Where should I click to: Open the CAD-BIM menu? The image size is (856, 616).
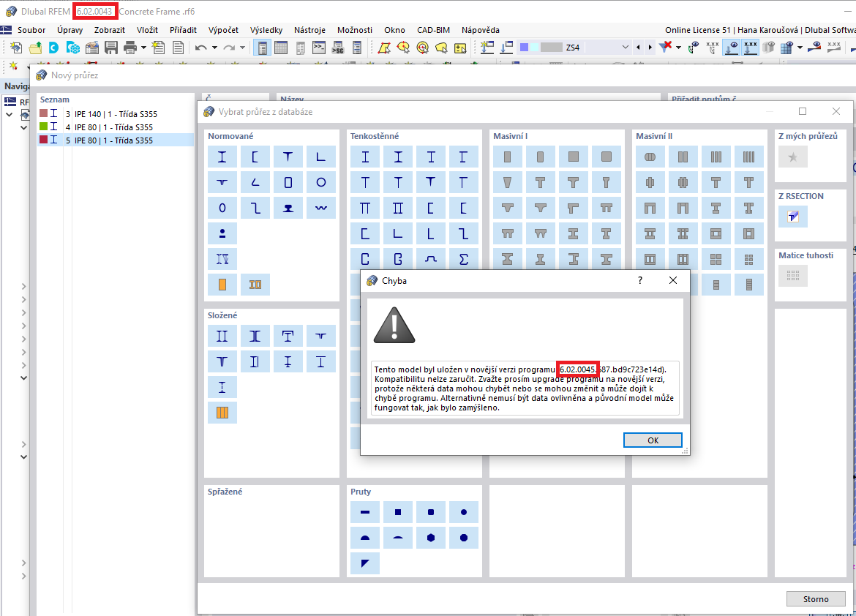click(x=433, y=30)
